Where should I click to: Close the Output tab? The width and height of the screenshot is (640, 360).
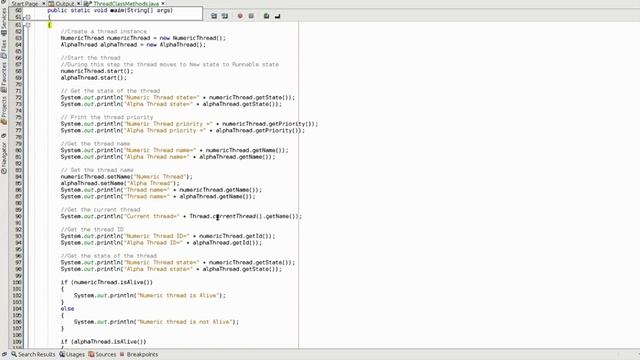point(79,3)
